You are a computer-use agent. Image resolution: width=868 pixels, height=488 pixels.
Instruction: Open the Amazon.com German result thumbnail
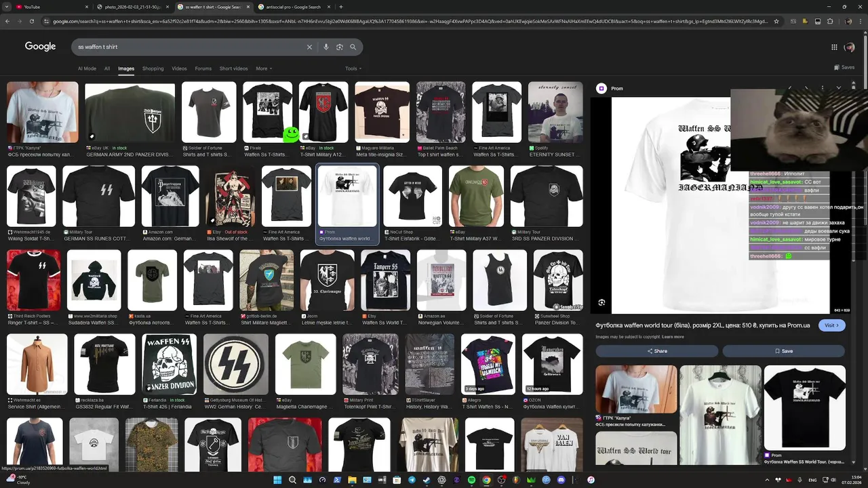click(x=170, y=196)
